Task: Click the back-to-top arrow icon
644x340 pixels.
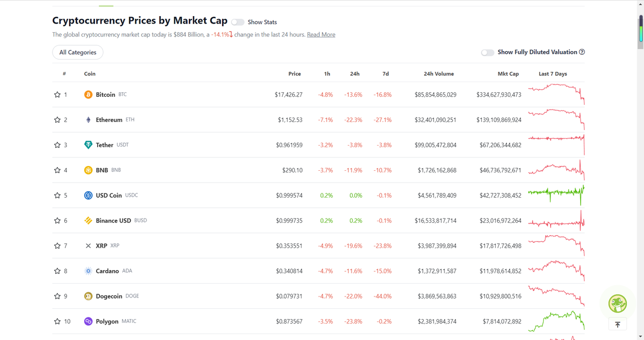Action: (x=618, y=324)
